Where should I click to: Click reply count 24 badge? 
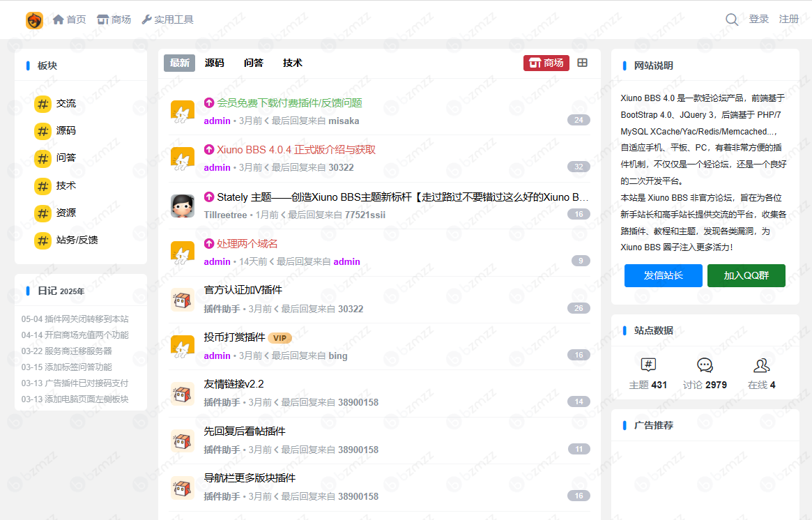579,120
